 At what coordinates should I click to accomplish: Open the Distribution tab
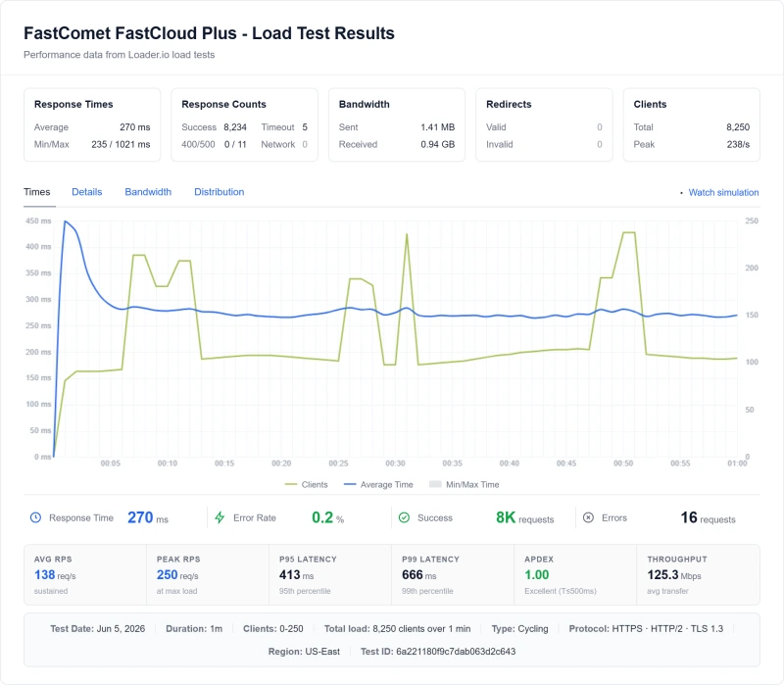(219, 192)
